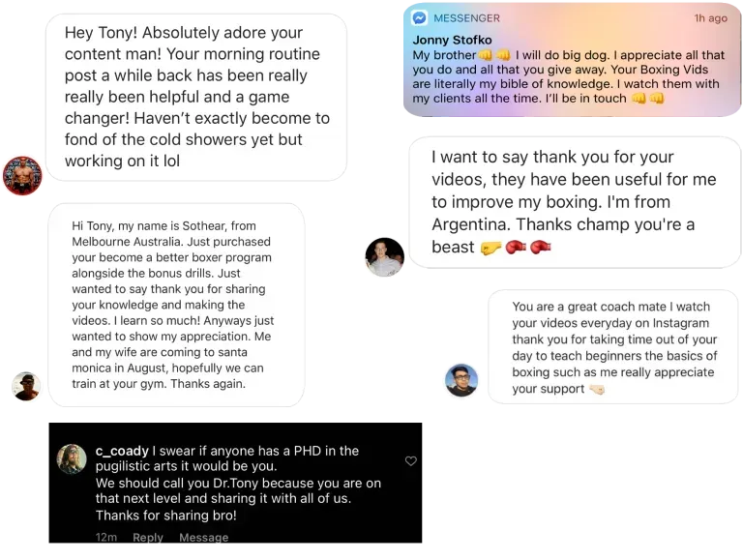This screenshot has height=560, width=743.
Task: Open the Jonny Stofko Messenger notification
Action: pyautogui.click(x=573, y=60)
